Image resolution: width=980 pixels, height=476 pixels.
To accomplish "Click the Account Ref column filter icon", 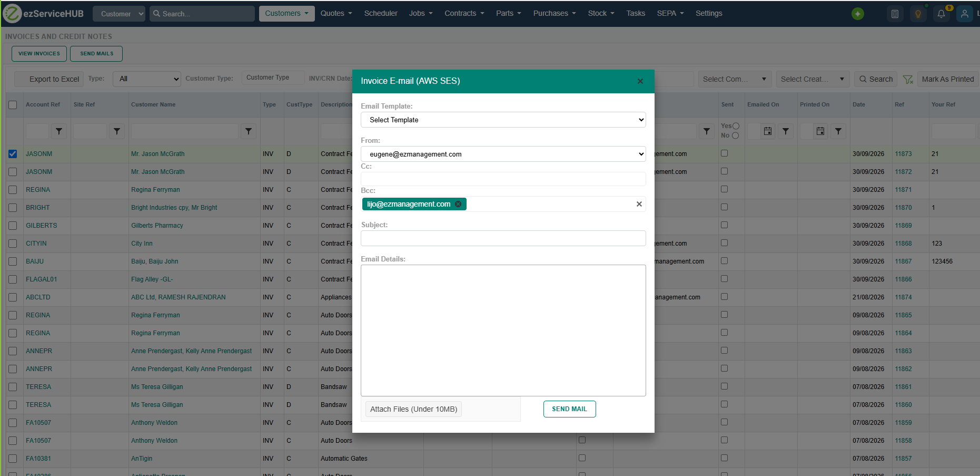I will point(59,131).
